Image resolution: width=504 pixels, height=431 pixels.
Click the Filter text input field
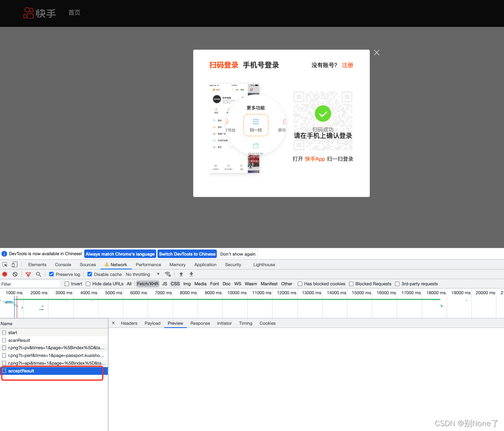31,284
